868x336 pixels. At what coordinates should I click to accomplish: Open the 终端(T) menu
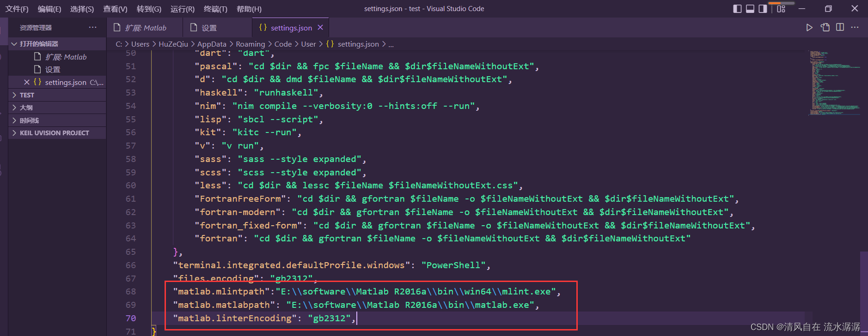click(215, 9)
